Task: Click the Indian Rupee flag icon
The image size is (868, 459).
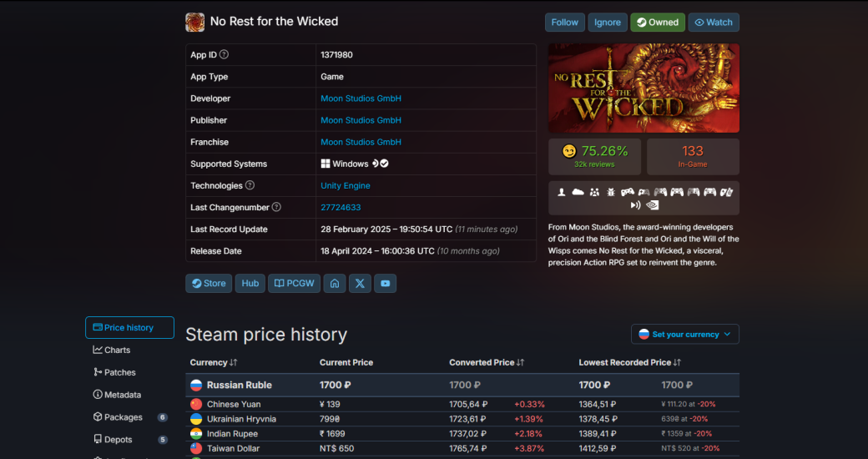Action: [196, 433]
